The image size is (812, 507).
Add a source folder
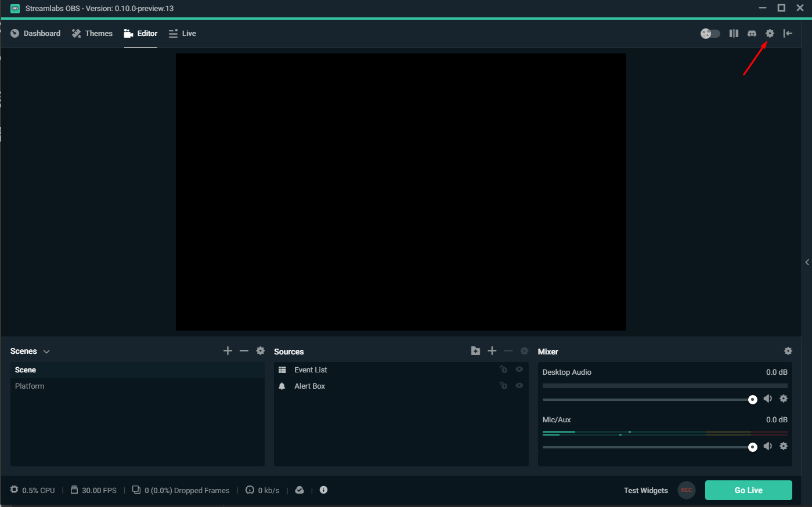(x=475, y=350)
